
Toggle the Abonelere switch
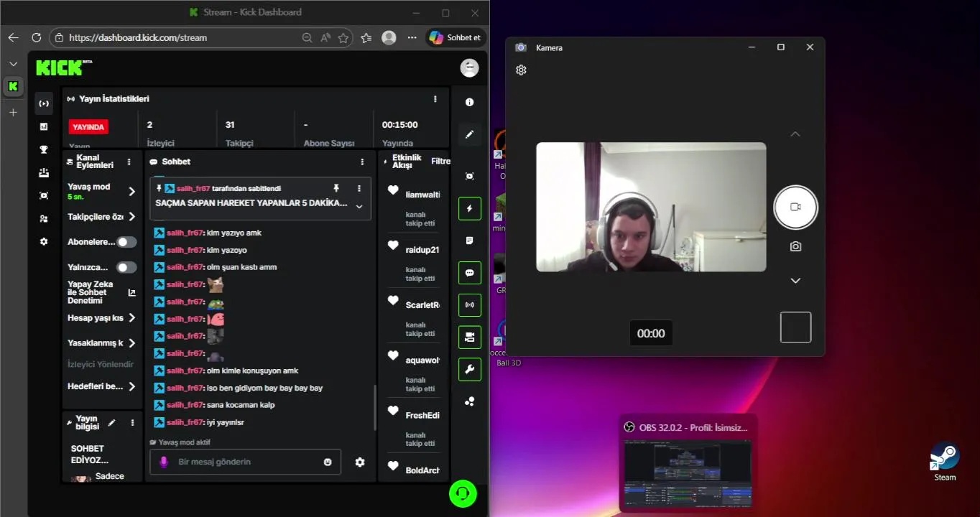(x=126, y=242)
